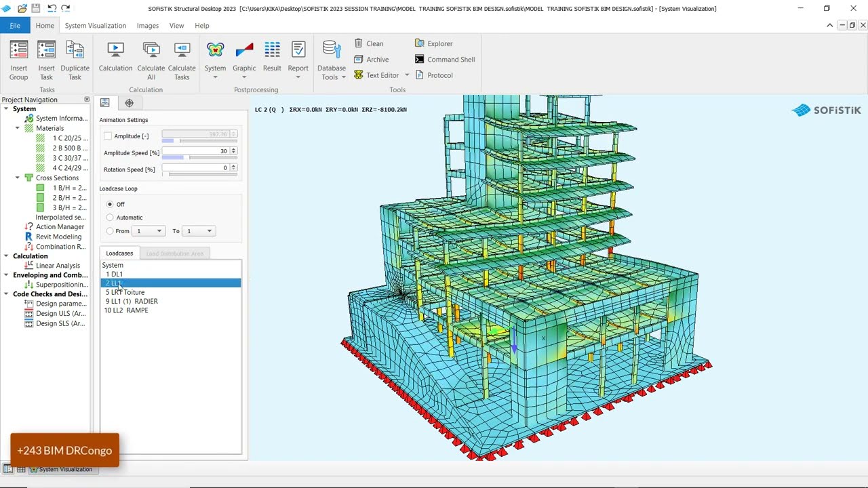Open the Help ribbon tab
The width and height of the screenshot is (868, 488).
coord(202,25)
